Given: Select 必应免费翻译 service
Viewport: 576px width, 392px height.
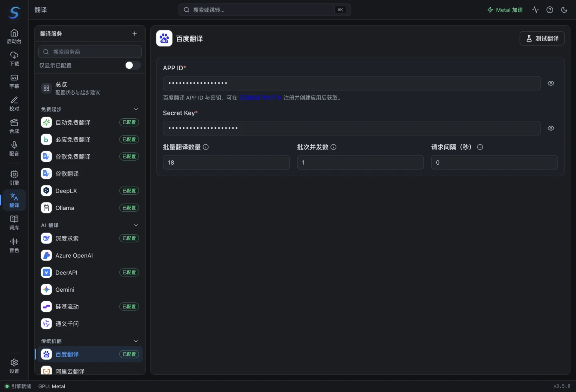Looking at the screenshot, I should pos(90,139).
